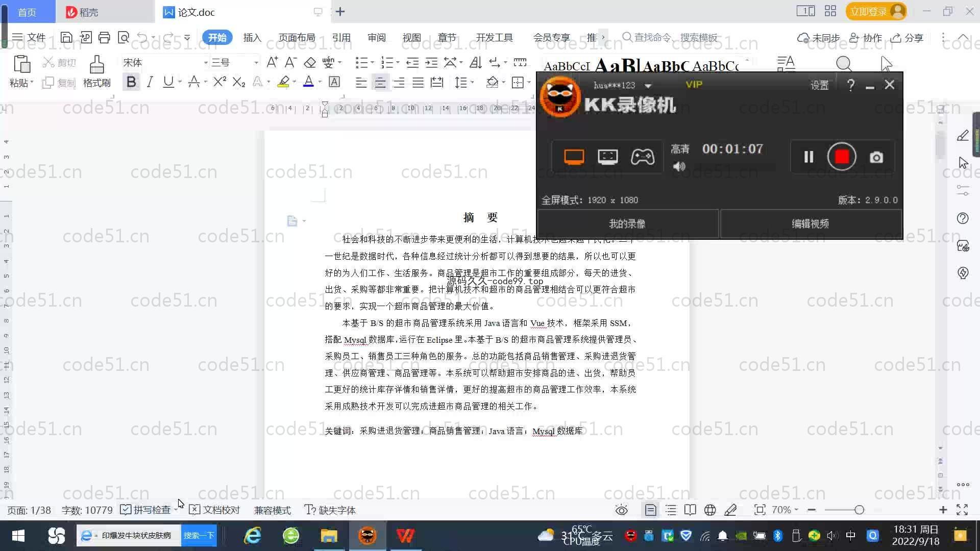Open the 视图 tab
980x551 pixels.
pyautogui.click(x=411, y=37)
